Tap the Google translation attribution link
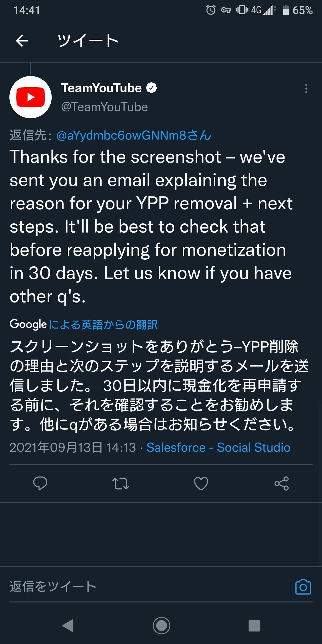322x644 pixels. pyautogui.click(x=84, y=325)
